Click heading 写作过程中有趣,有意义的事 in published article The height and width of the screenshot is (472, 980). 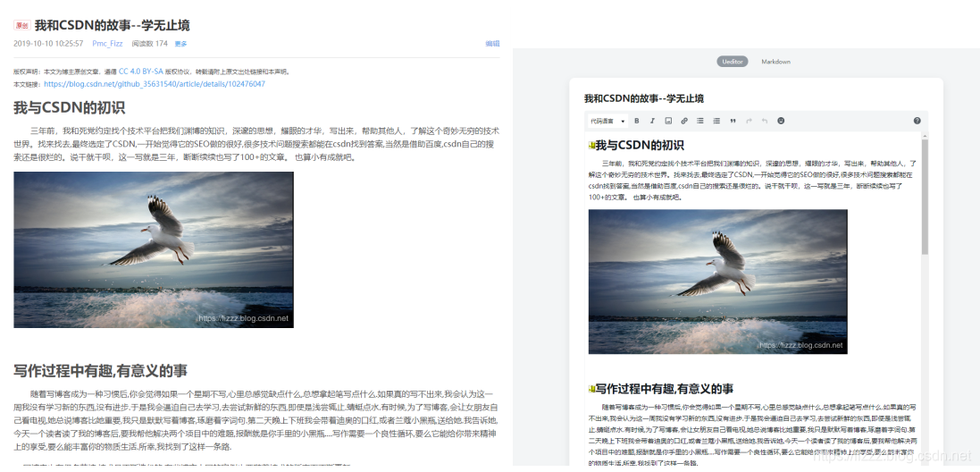point(101,371)
